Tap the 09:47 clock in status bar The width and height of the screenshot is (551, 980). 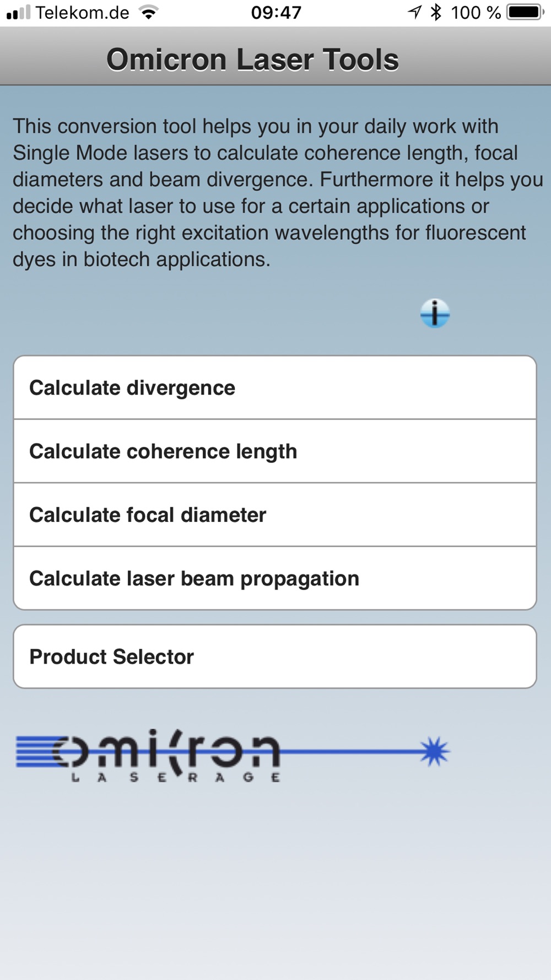point(276,12)
